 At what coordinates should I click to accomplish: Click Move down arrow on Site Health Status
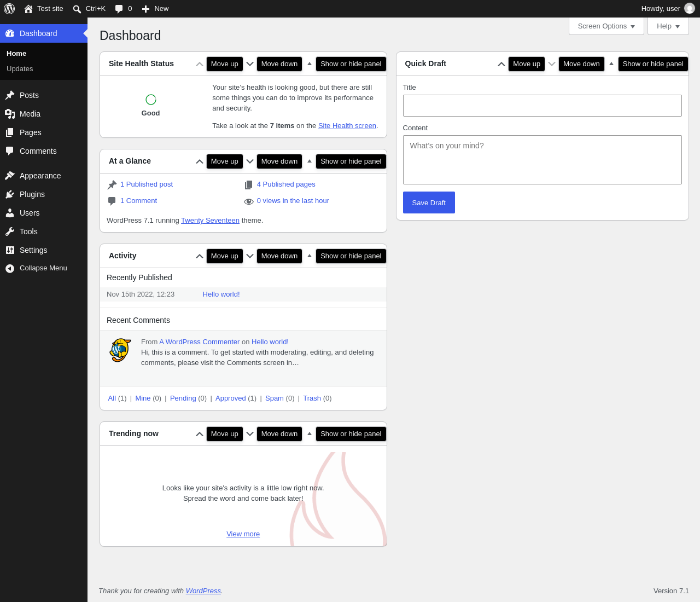(x=250, y=64)
